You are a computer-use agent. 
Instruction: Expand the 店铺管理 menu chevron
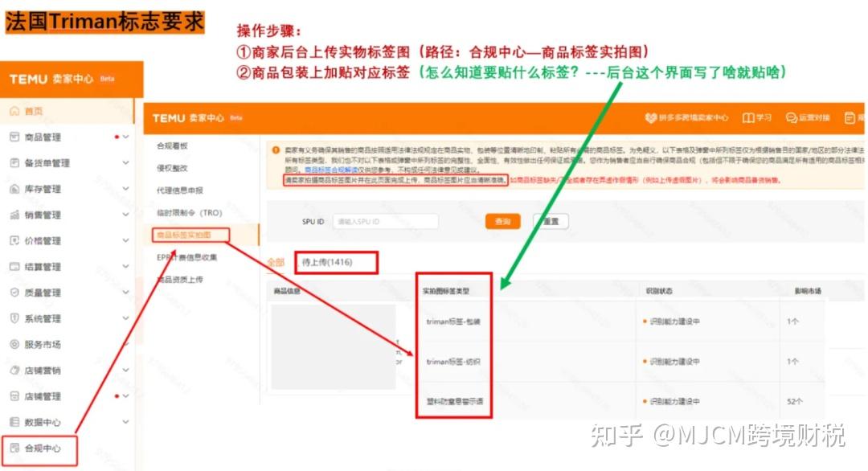(127, 396)
